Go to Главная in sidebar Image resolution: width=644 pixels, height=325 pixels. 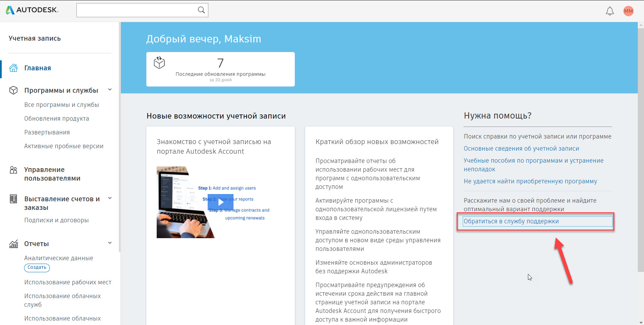click(38, 68)
